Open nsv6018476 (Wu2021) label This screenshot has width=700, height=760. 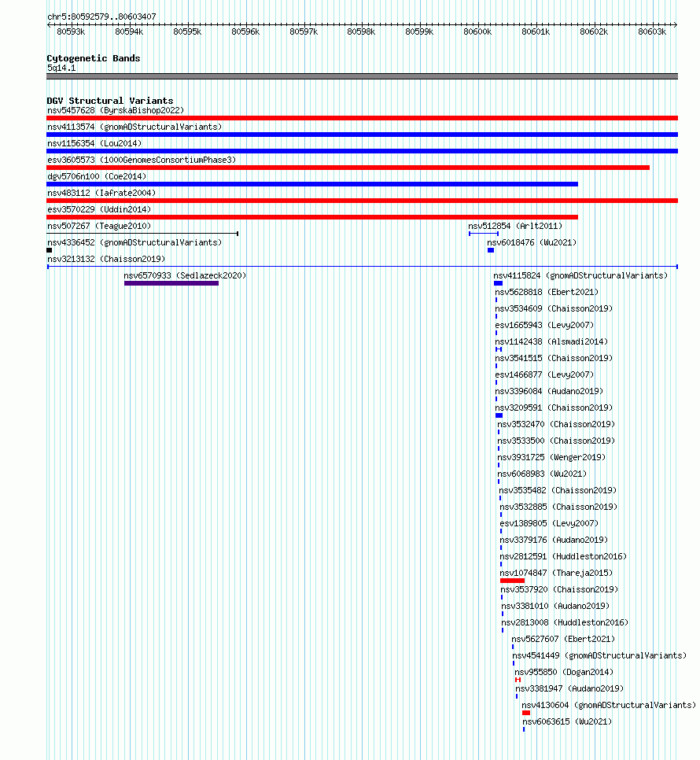coord(532,242)
